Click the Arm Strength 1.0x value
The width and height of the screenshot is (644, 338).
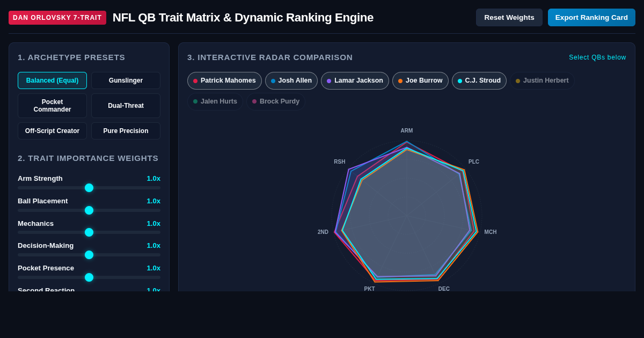(x=153, y=179)
